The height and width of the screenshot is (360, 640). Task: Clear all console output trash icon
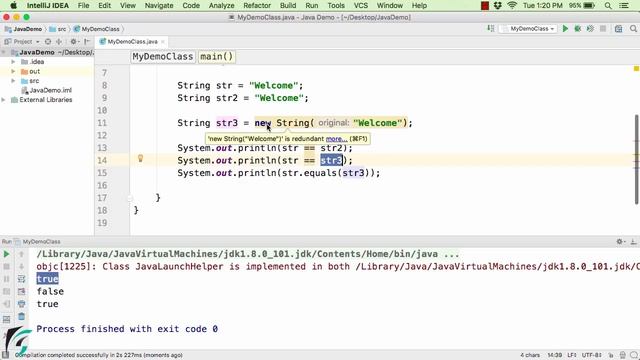pos(21,316)
